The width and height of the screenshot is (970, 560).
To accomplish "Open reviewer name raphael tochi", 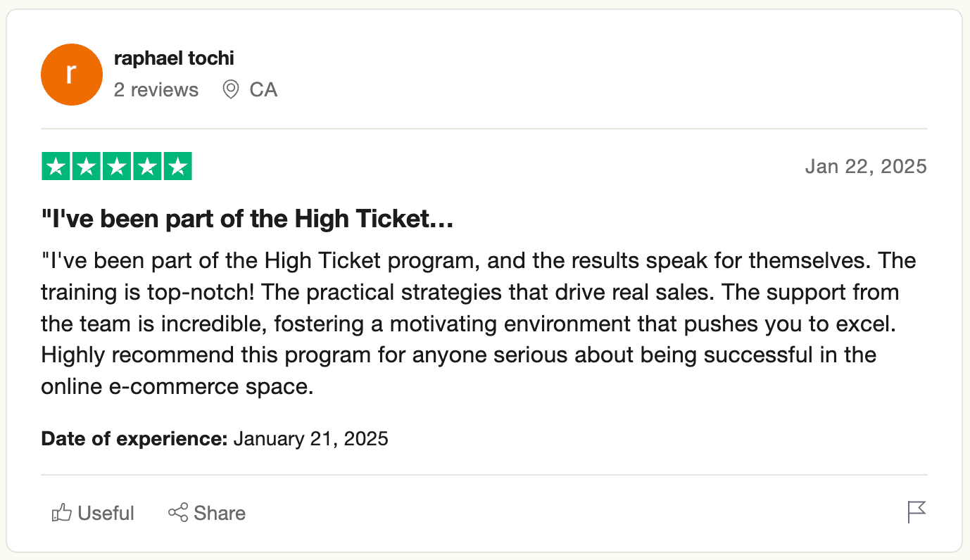I will 174,58.
